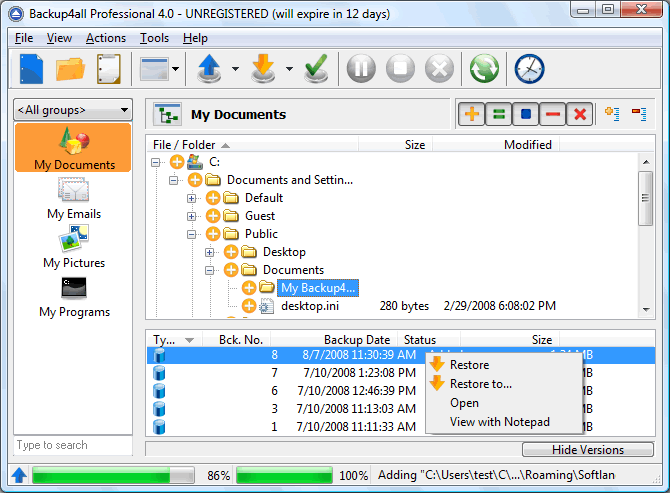
Task: Expand the Default folder tree node
Action: [x=193, y=198]
